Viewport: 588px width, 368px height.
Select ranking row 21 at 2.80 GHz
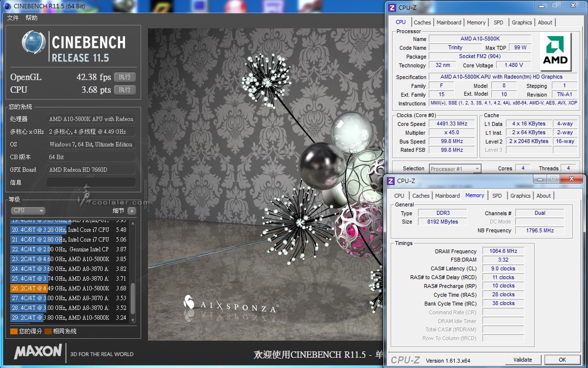point(69,240)
